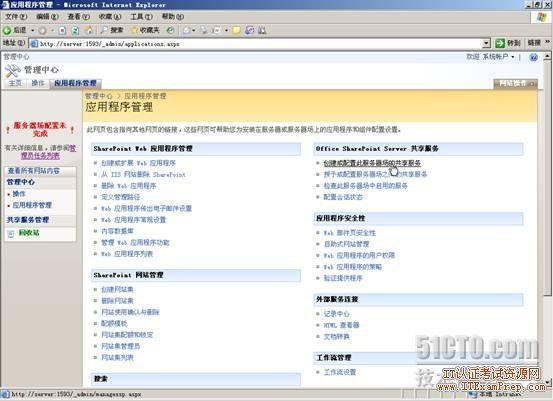The width and height of the screenshot is (553, 401).
Task: Click the History icon in toolbar
Action: (x=170, y=30)
